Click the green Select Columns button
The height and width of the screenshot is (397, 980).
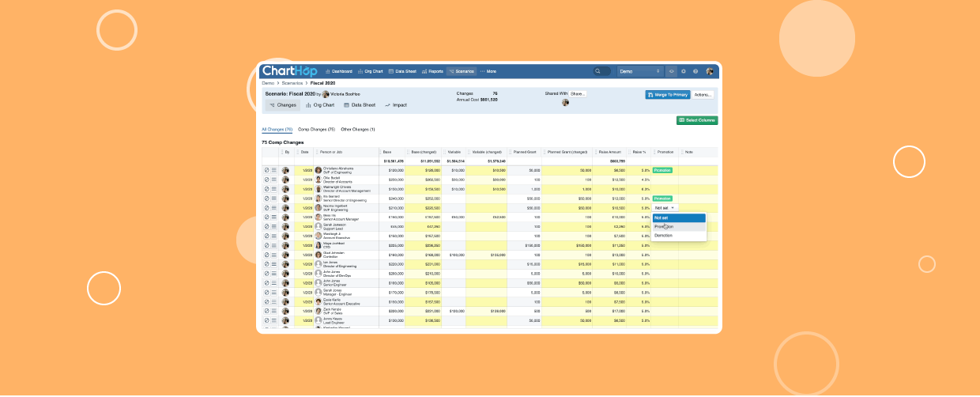[x=697, y=120]
